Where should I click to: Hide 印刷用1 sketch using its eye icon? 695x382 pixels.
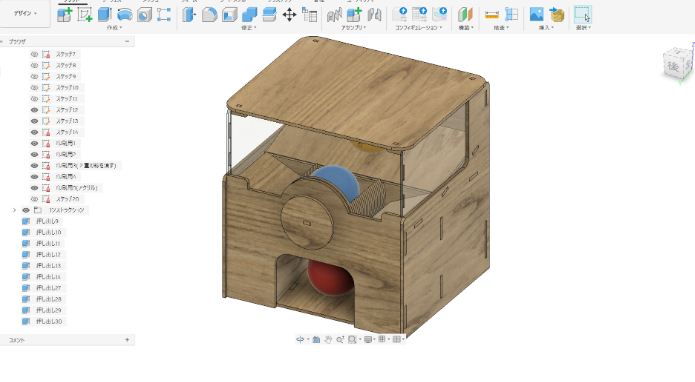[35, 143]
